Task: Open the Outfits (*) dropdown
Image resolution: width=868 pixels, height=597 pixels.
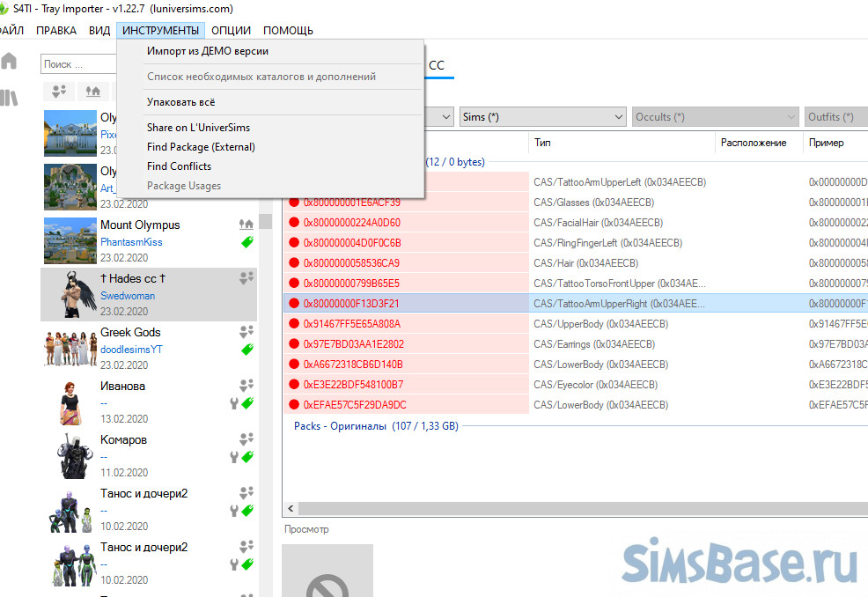Action: coord(835,117)
